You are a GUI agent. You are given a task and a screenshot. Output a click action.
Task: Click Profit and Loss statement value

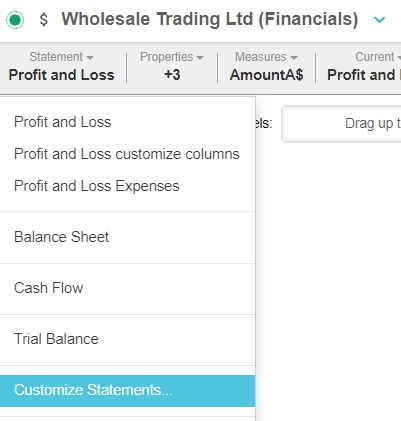(61, 75)
